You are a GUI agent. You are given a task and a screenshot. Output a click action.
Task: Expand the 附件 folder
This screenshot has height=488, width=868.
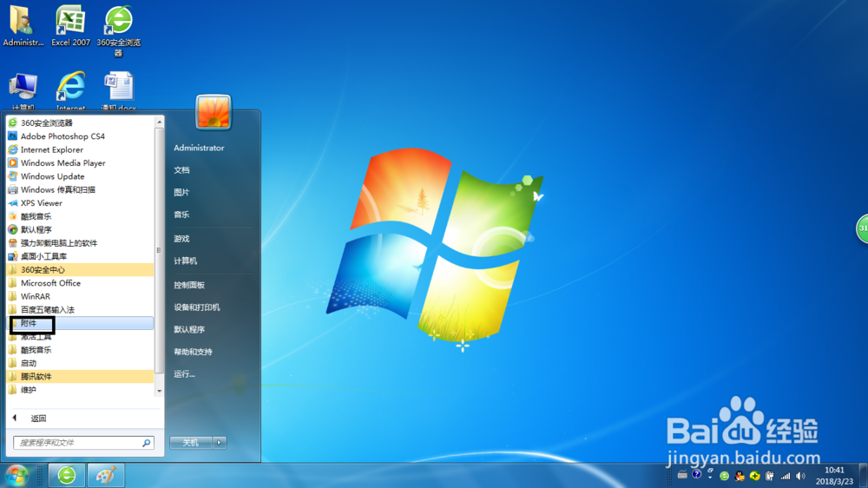point(80,323)
